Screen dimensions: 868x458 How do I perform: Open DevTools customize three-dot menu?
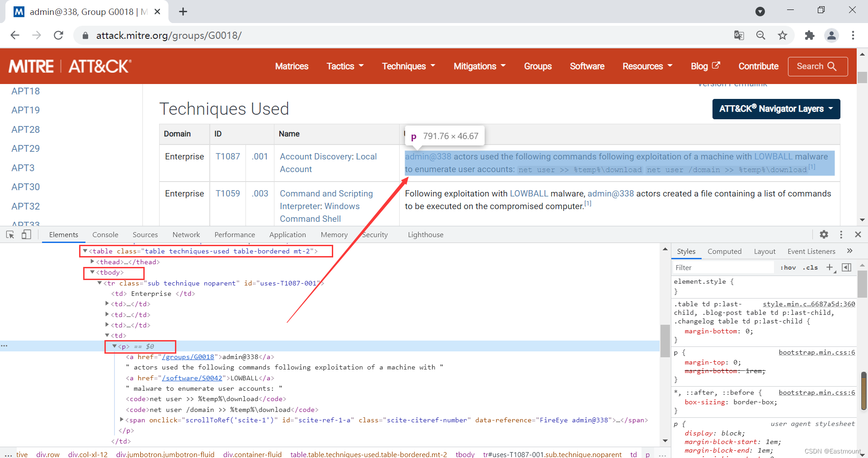841,234
